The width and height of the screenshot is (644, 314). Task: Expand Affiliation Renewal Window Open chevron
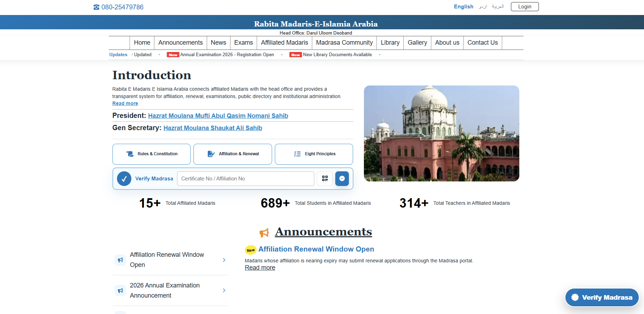tap(224, 260)
